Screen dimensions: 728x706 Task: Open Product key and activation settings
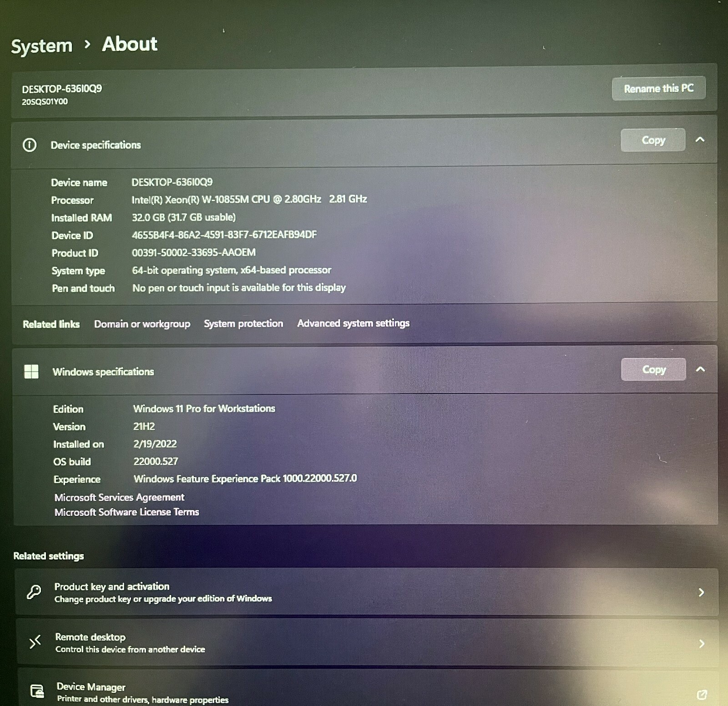367,592
